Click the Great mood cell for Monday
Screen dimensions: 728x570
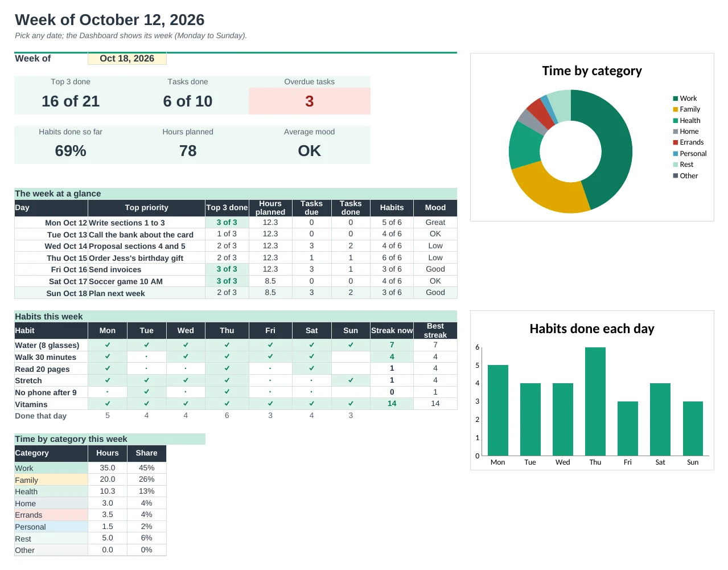435,223
